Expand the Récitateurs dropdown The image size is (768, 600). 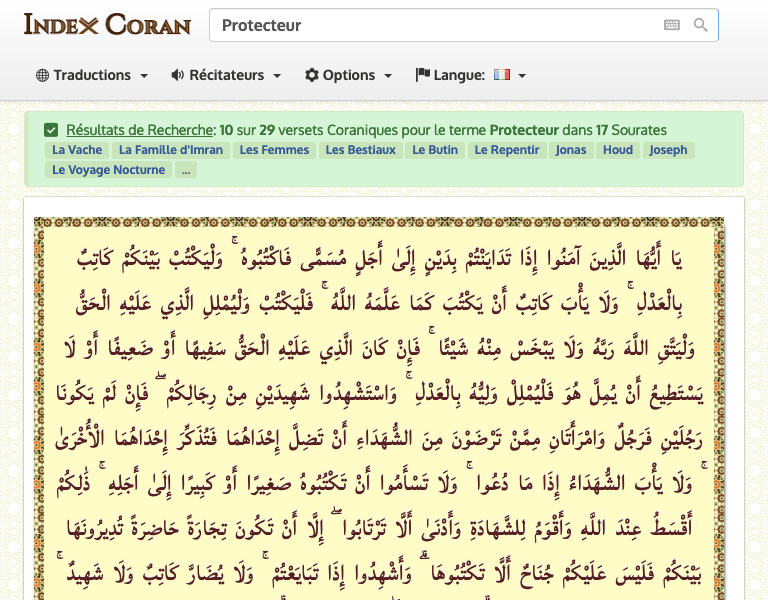coord(226,75)
